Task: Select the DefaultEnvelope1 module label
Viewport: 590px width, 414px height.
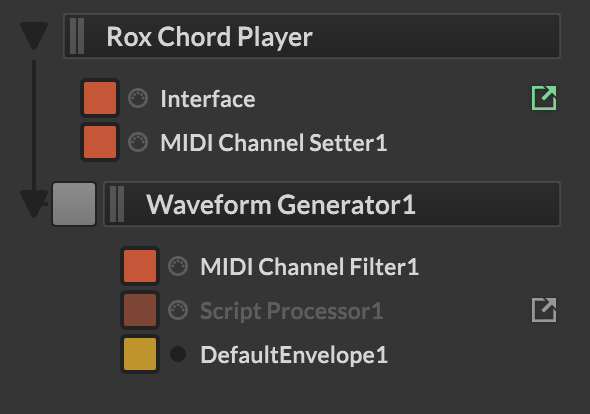Action: tap(294, 355)
